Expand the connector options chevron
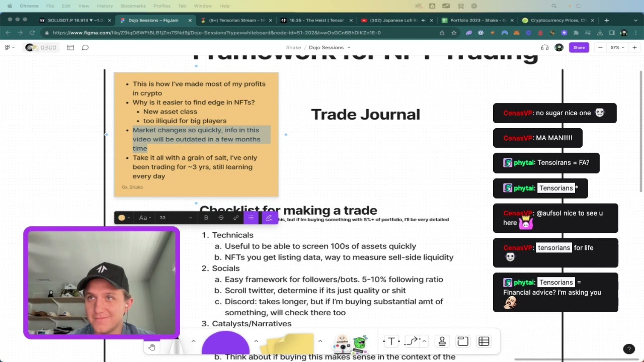 (x=424, y=341)
